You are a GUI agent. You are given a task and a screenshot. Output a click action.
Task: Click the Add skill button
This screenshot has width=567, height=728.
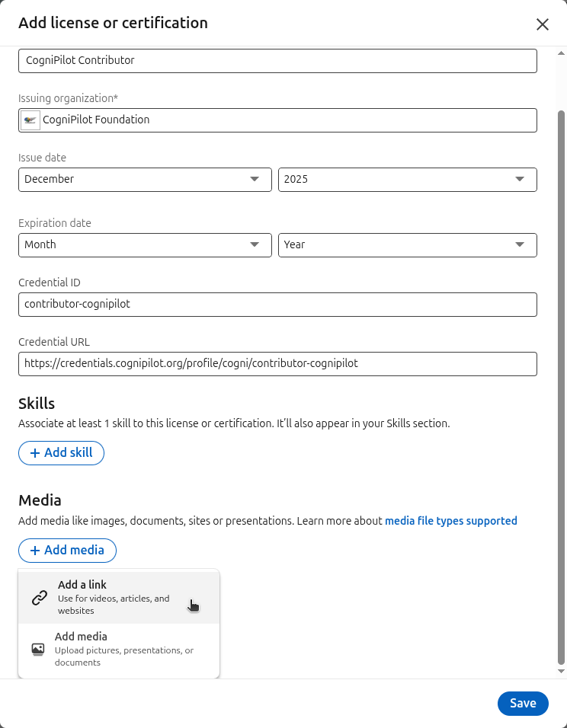point(61,452)
